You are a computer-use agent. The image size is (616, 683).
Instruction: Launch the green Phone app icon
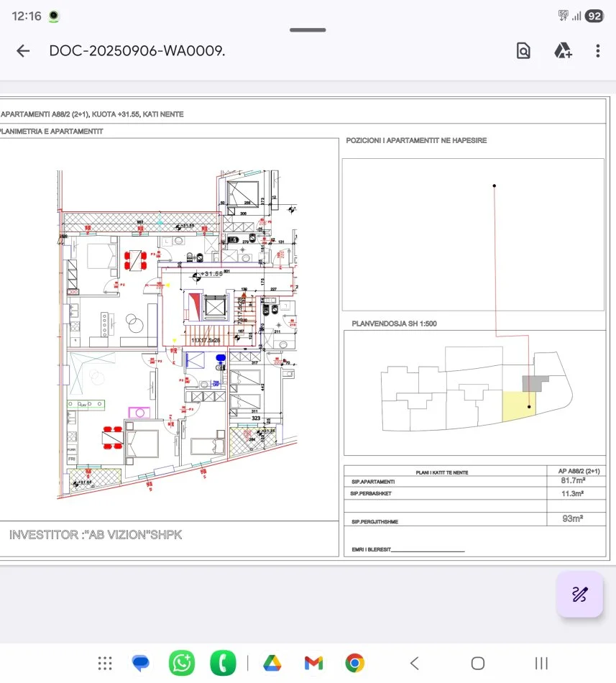coord(223,663)
